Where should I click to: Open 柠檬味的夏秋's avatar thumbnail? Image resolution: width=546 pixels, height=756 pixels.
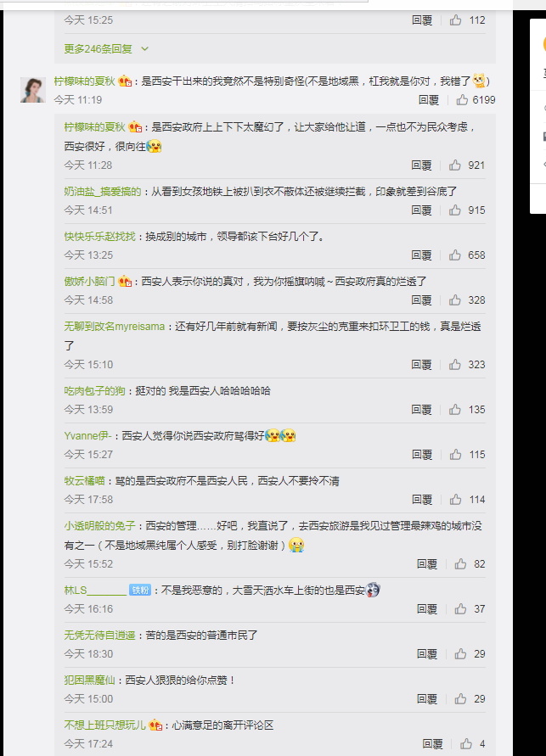point(33,90)
